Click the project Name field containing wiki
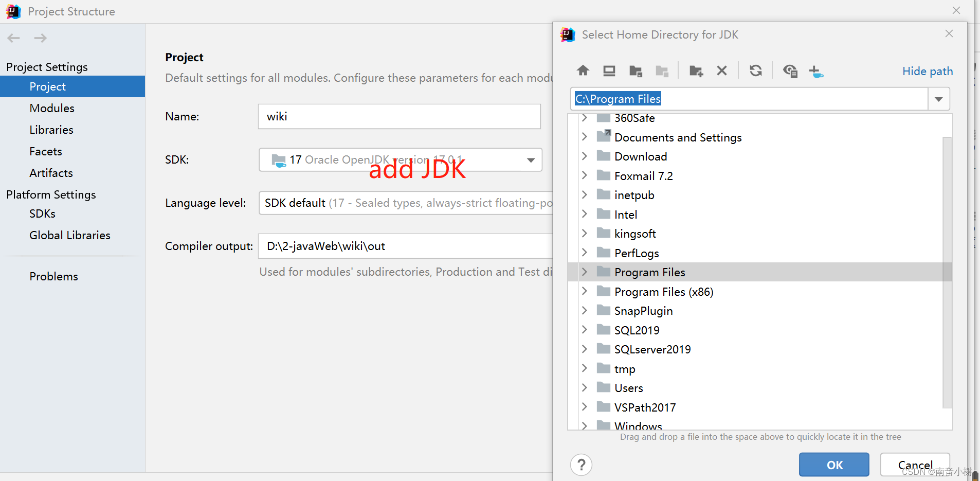 [399, 116]
